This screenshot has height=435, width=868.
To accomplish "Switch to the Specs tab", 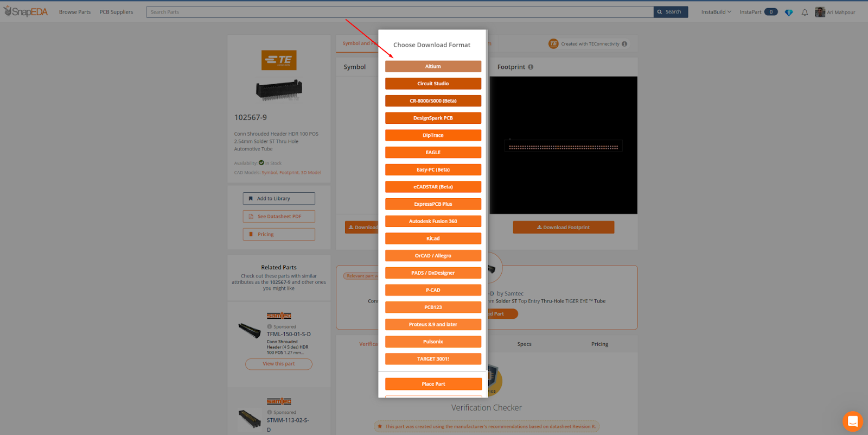I will tap(524, 344).
